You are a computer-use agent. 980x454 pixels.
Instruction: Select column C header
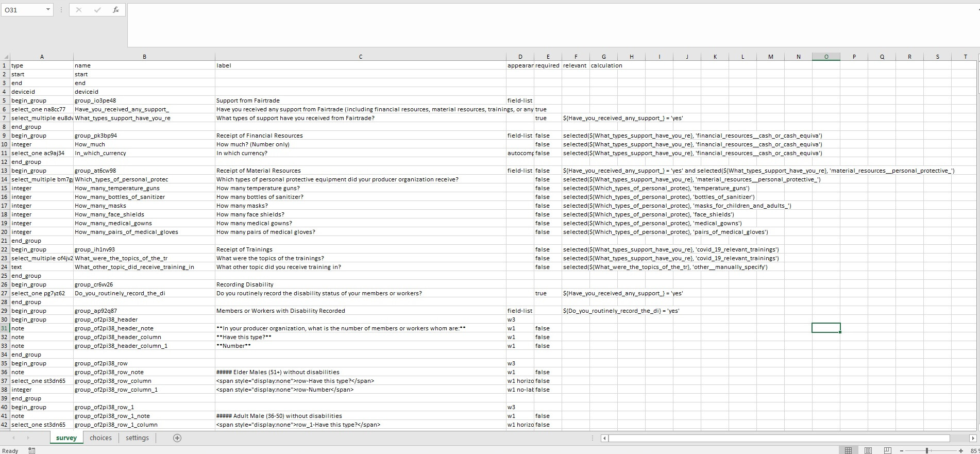(x=360, y=57)
